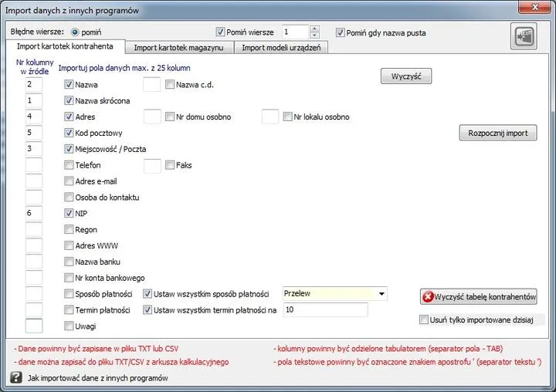This screenshot has height=392, width=556.
Task: Uncheck the NIP field checkbox
Action: click(x=69, y=213)
